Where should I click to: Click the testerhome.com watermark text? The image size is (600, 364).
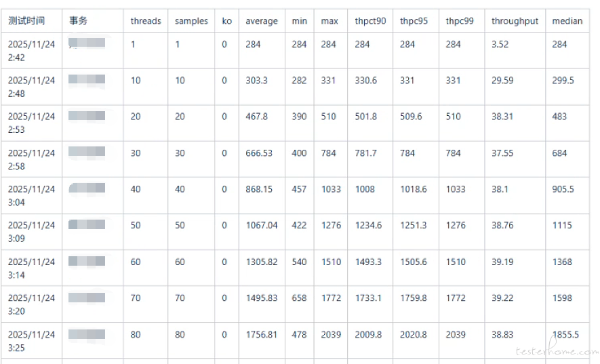tap(557, 351)
